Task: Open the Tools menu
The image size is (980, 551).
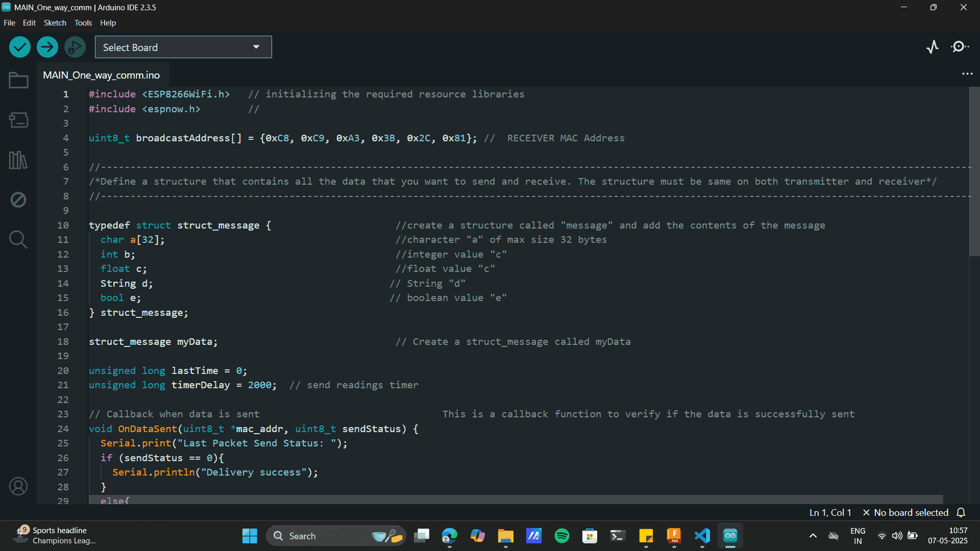Action: click(x=83, y=23)
